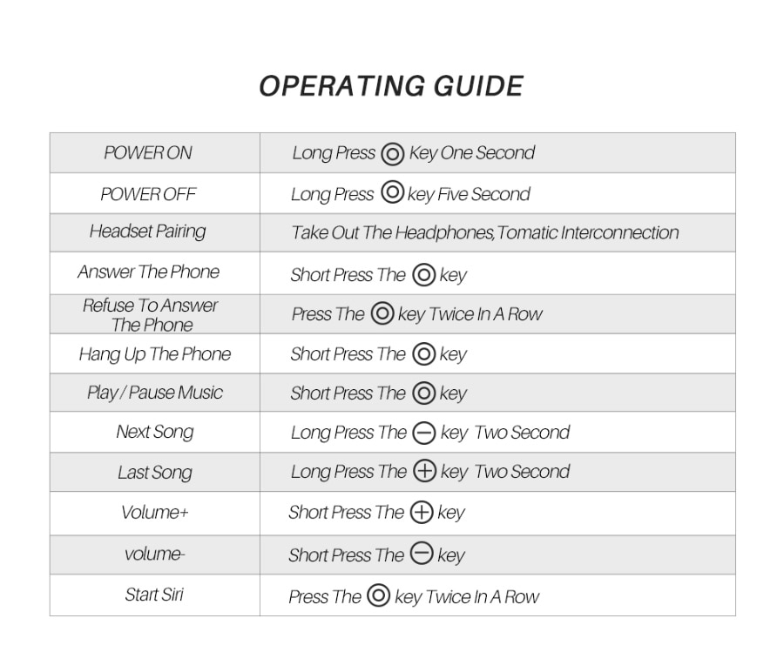The width and height of the screenshot is (784, 672).
Task: Click the circle key icon in Answer The Phone row
Action: click(x=423, y=275)
